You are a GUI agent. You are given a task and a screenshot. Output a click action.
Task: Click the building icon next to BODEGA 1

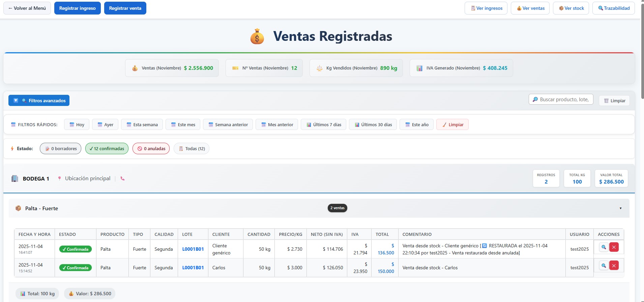[x=15, y=179]
